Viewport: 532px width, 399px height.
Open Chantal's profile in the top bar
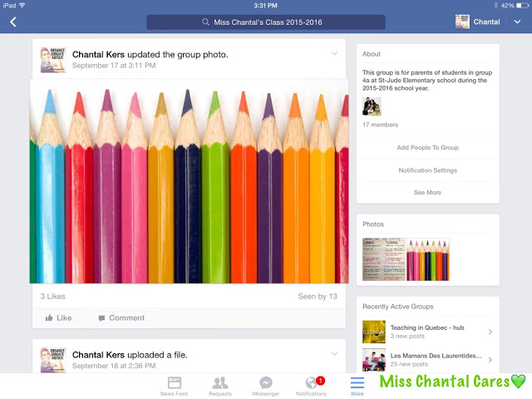coord(478,22)
